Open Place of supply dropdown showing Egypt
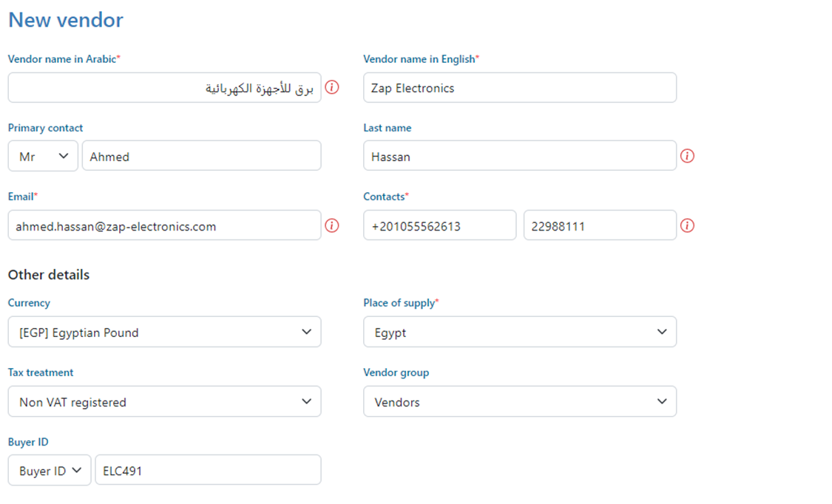 (519, 332)
